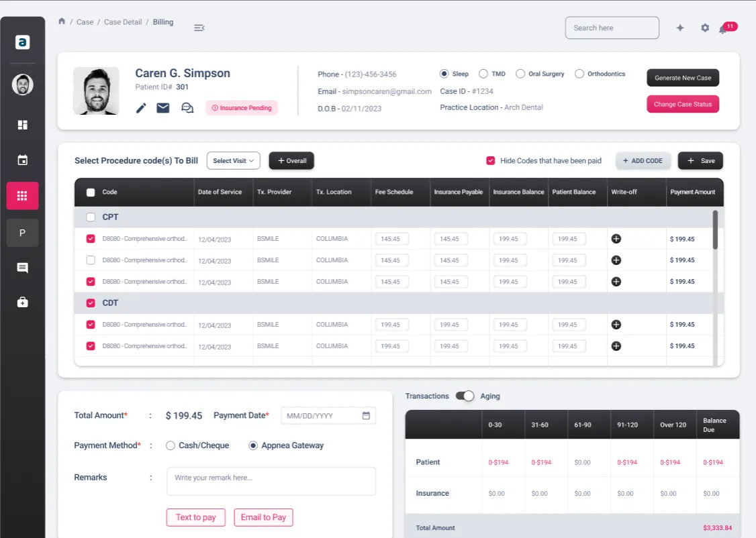Edit patient details with pencil icon

(141, 108)
